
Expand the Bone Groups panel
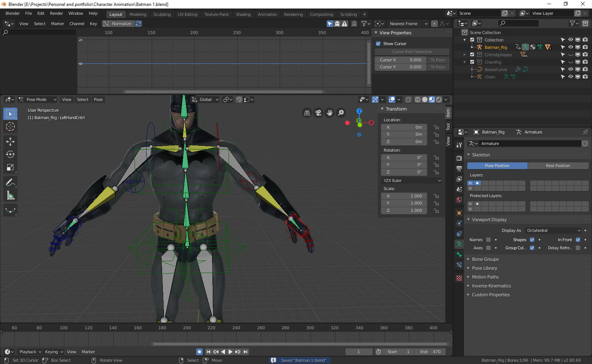[x=485, y=259]
